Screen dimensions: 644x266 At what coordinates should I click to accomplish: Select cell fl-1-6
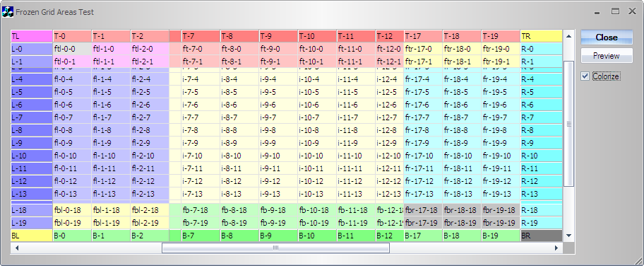tap(111, 105)
